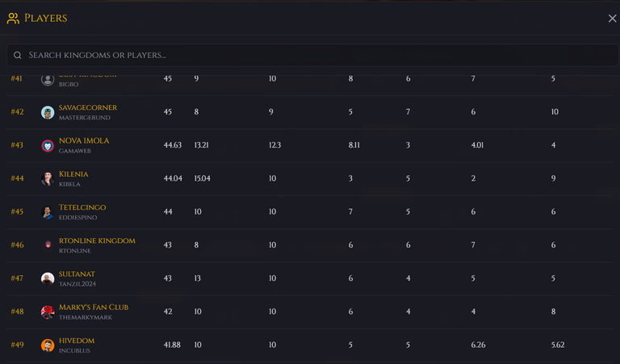Open the Nova Imola kingdom
The width and height of the screenshot is (620, 364).
pyautogui.click(x=84, y=140)
